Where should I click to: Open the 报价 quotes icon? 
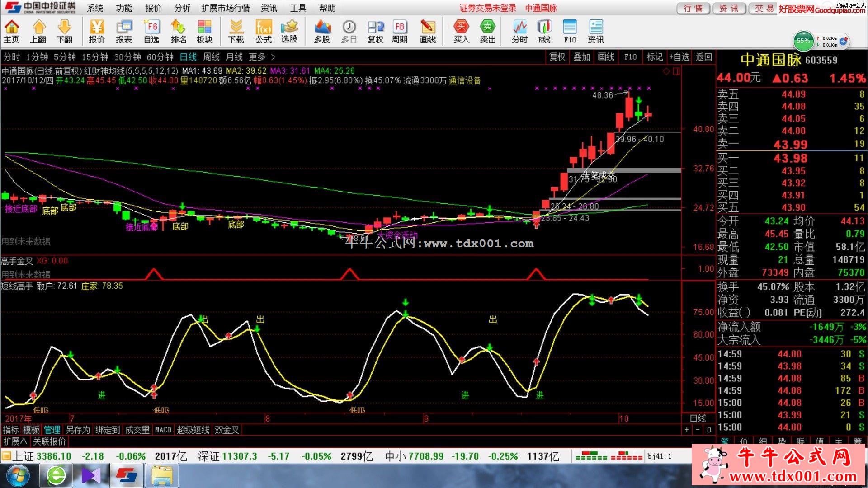point(97,32)
